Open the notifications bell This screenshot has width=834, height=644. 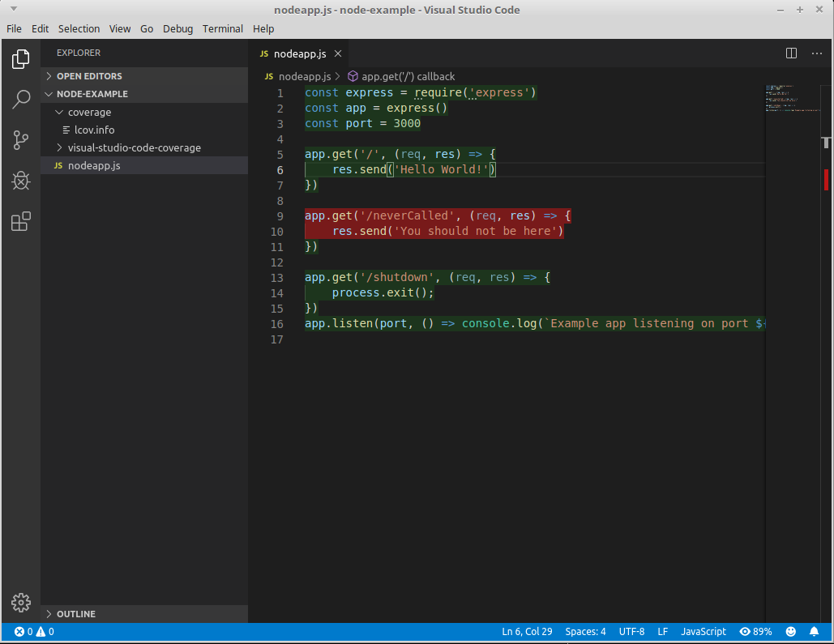[x=814, y=631]
